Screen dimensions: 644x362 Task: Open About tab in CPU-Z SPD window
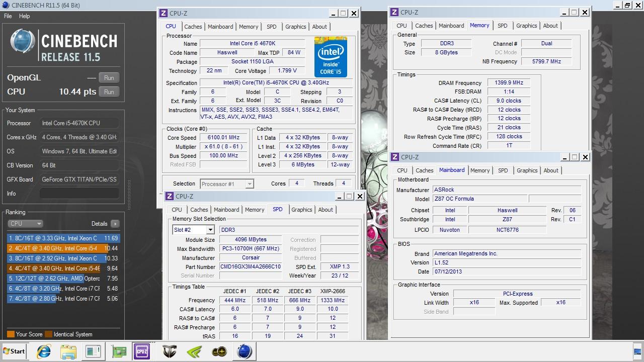point(326,210)
